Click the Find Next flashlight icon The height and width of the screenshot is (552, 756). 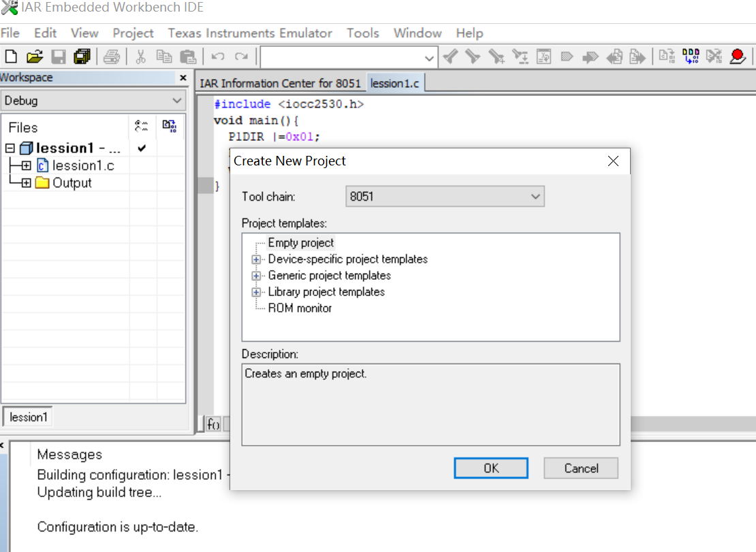[x=473, y=57]
